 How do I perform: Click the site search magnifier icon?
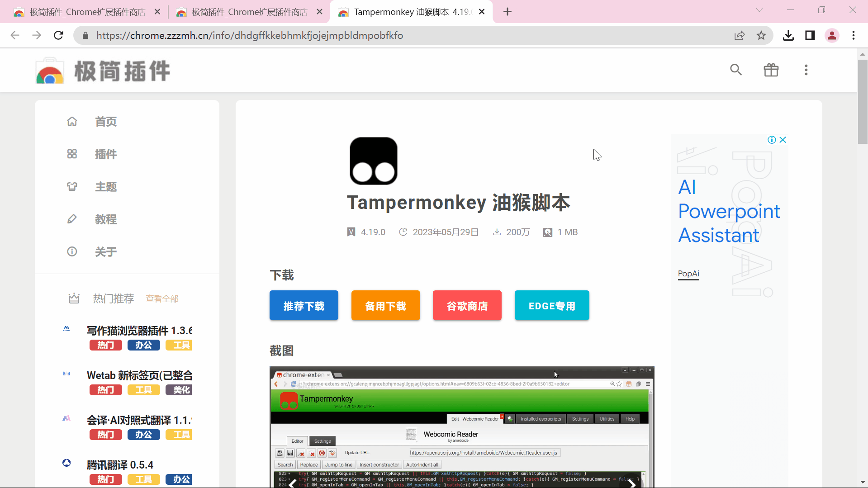(736, 70)
